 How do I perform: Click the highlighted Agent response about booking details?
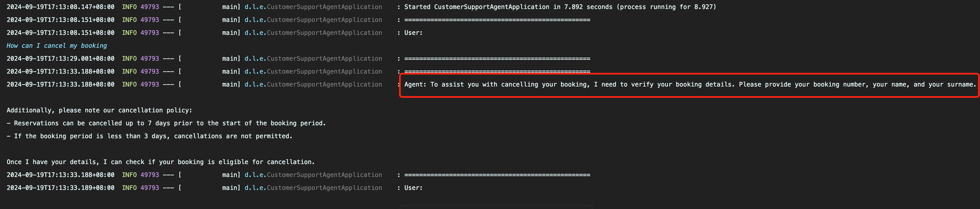click(689, 85)
